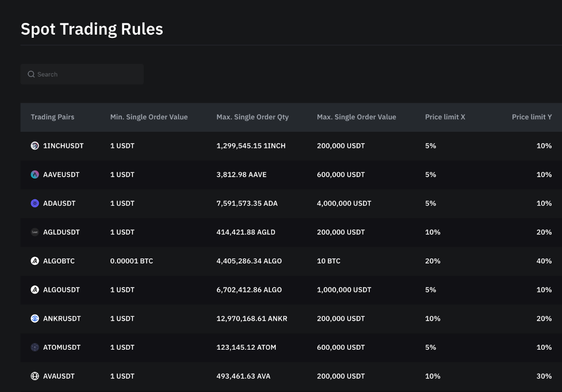This screenshot has width=562, height=392.
Task: Open the ANKRUSDT trading pair
Action: point(62,318)
